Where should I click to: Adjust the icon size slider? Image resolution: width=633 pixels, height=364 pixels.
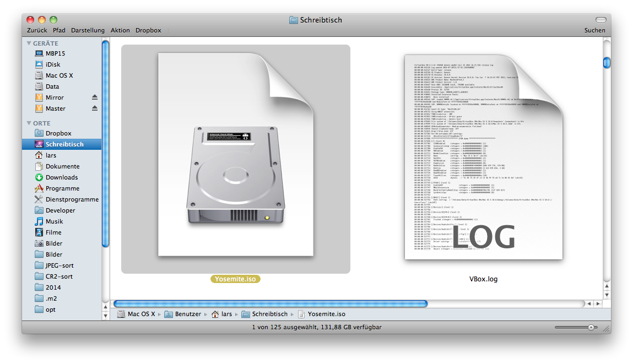(591, 327)
